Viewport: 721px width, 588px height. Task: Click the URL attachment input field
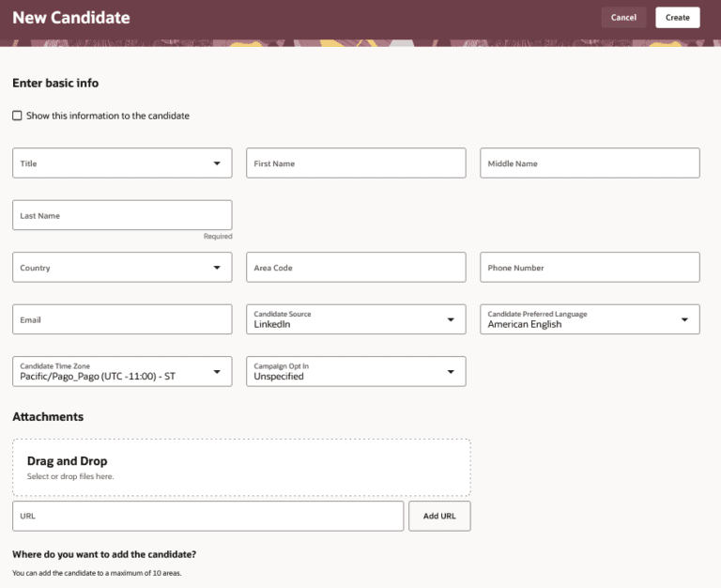(x=207, y=516)
